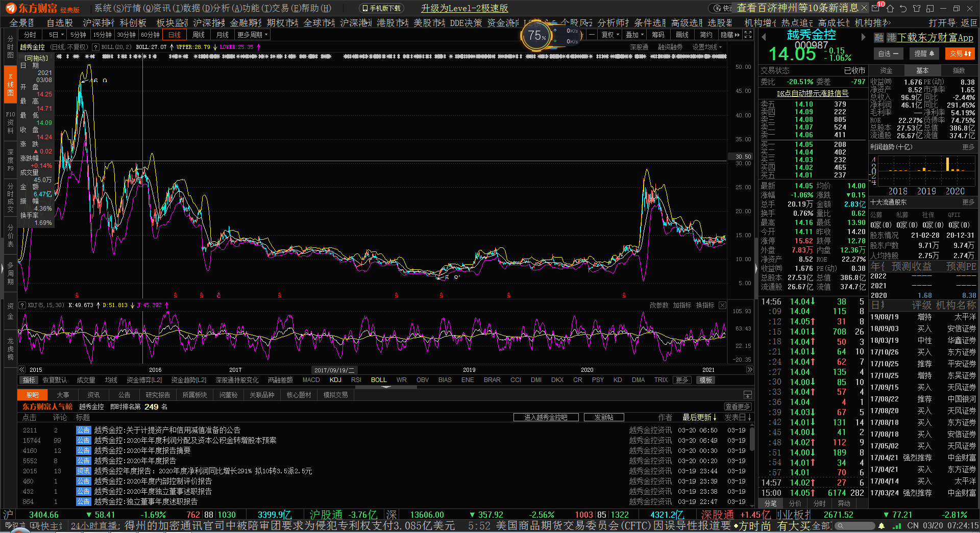Expand 更多 for 十大流通股东 section
This screenshot has height=533, width=980.
[x=968, y=202]
